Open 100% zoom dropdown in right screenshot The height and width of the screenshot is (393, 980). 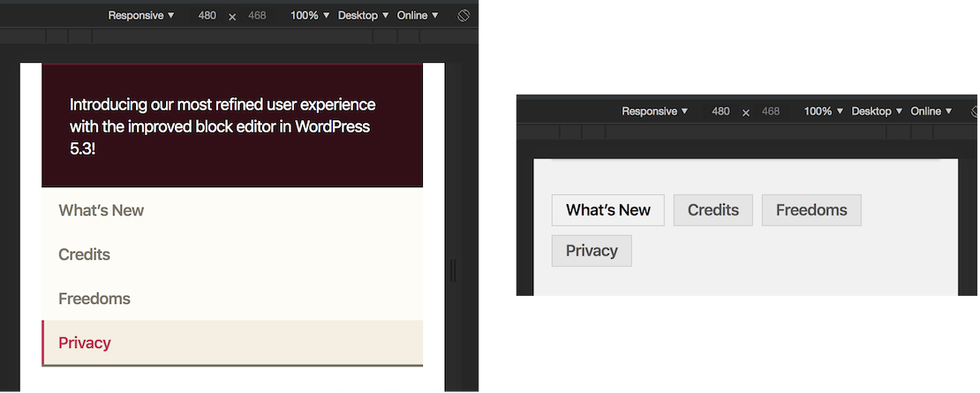coord(824,111)
